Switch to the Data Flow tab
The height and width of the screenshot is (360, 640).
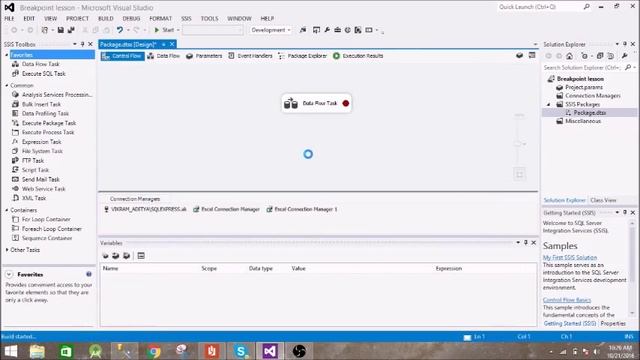click(x=164, y=56)
